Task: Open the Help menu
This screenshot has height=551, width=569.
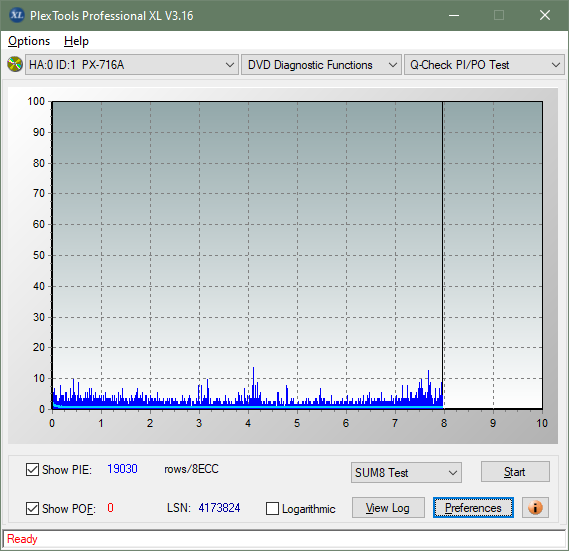Action: 76,41
